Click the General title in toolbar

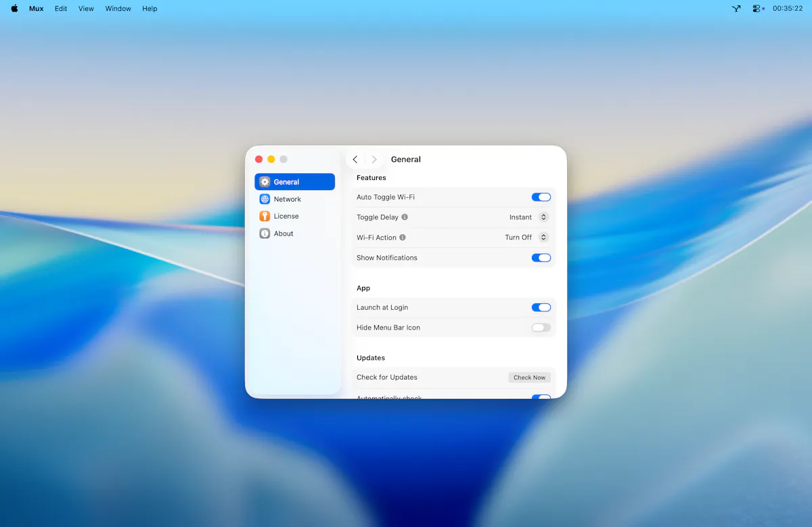click(406, 160)
